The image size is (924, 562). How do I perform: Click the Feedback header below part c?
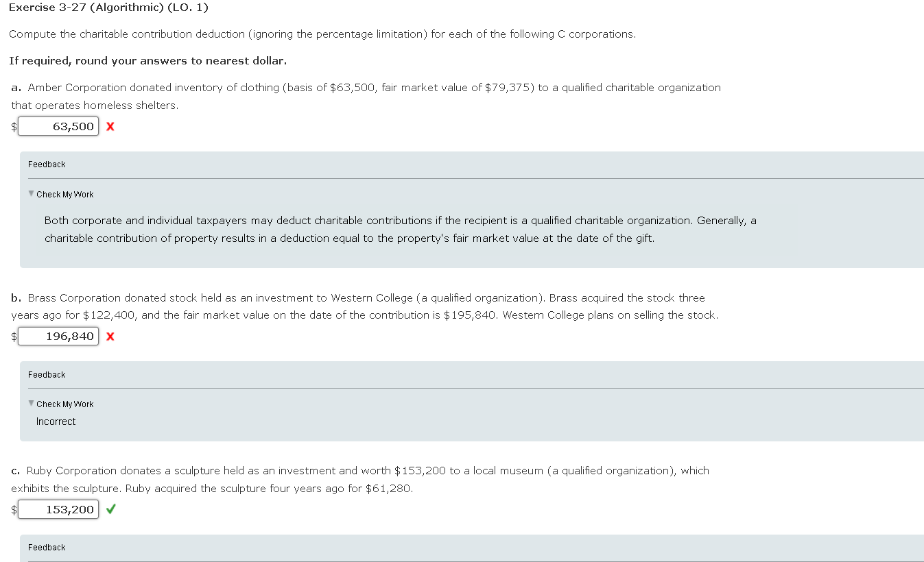click(x=46, y=547)
